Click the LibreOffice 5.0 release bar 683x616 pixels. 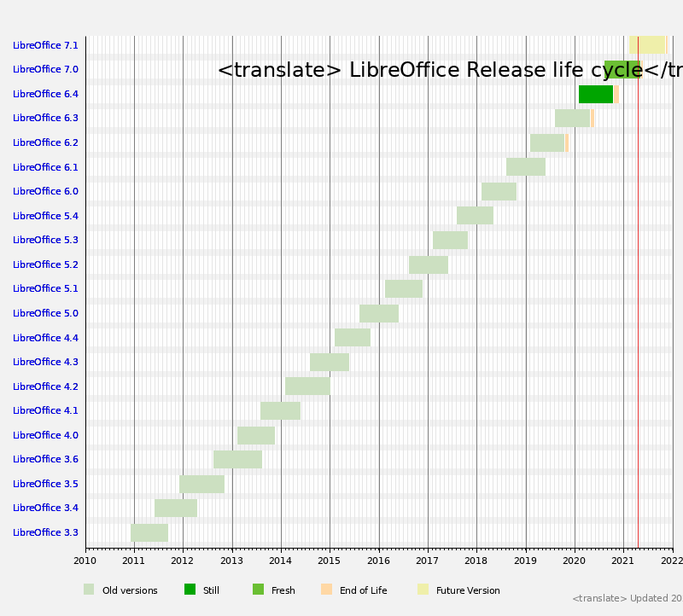(379, 313)
